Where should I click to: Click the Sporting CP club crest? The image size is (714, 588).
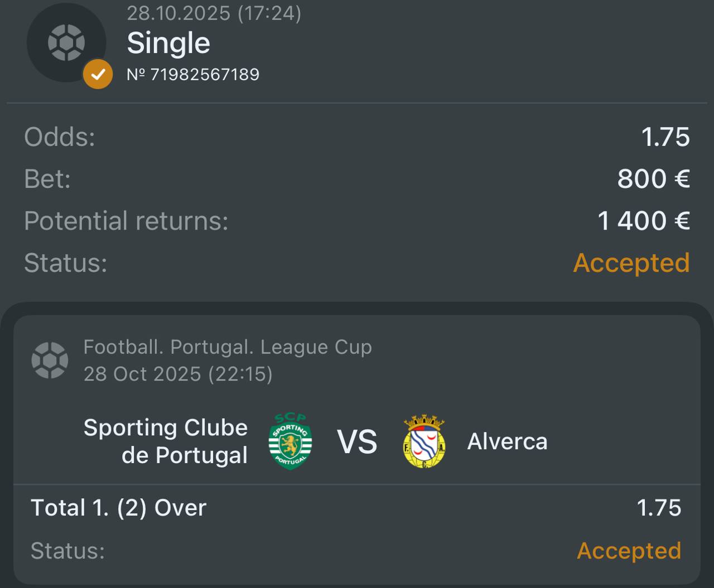pos(290,441)
